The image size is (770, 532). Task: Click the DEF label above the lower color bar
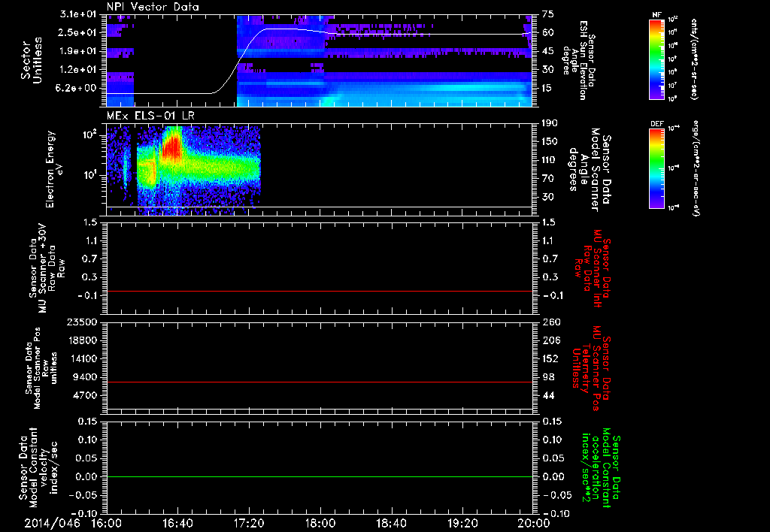tap(657, 124)
